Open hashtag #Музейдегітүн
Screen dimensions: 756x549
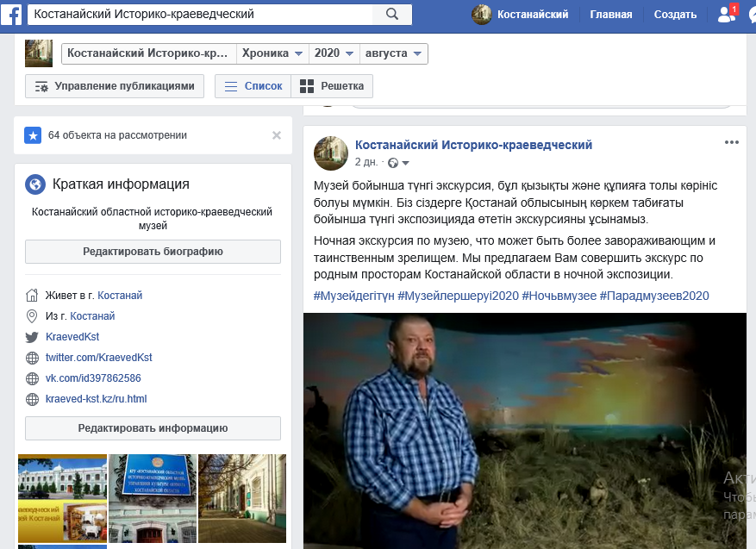tap(354, 296)
